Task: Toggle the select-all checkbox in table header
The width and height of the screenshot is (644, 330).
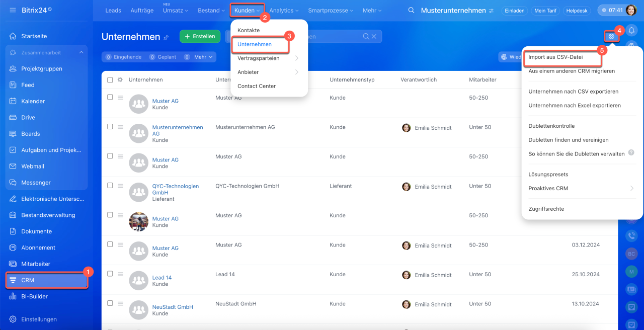Action: [110, 79]
